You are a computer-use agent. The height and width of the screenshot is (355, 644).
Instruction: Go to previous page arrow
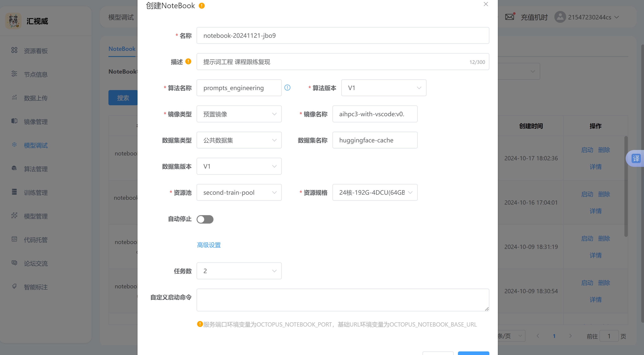coord(538,336)
